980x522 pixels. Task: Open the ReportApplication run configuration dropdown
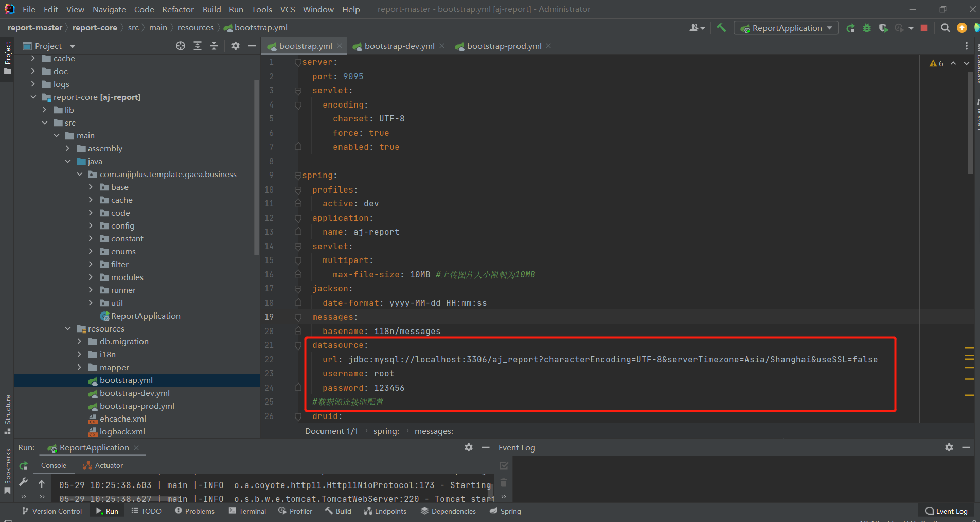click(786, 28)
